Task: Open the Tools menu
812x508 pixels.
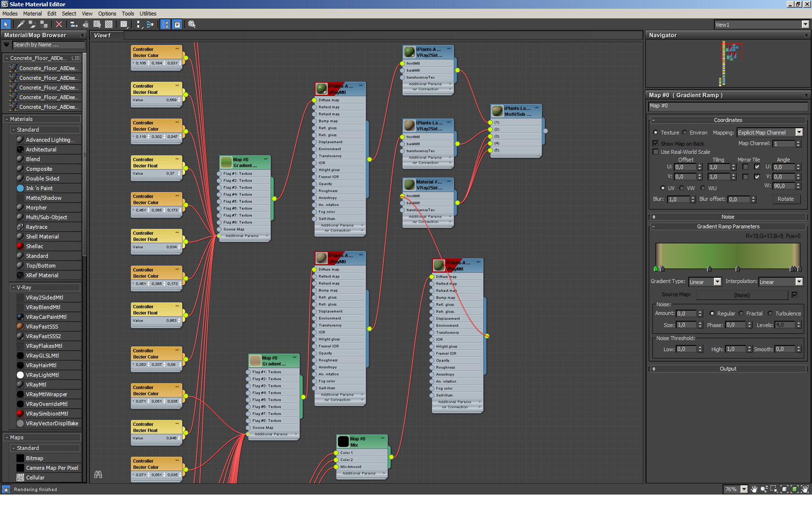Action: click(x=128, y=14)
